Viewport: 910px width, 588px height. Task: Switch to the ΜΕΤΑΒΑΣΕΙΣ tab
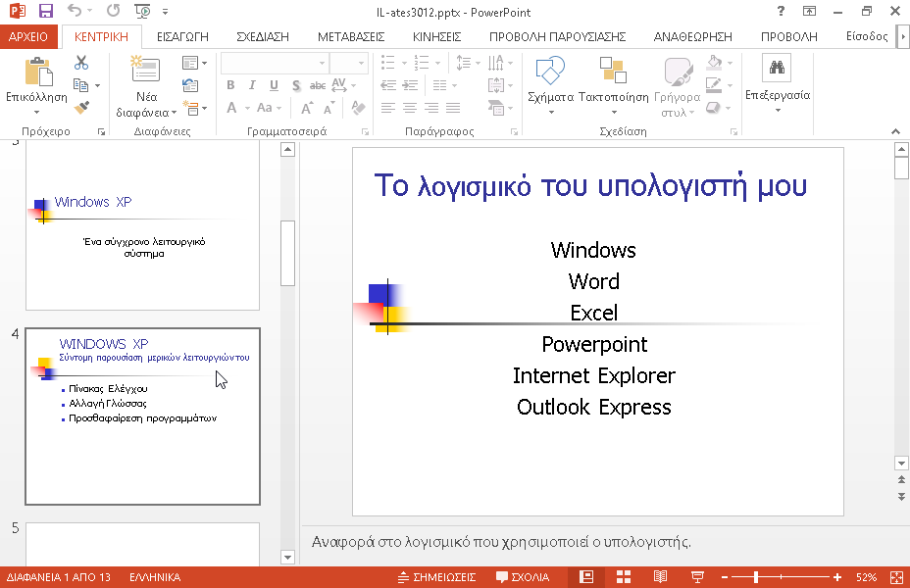[351, 36]
